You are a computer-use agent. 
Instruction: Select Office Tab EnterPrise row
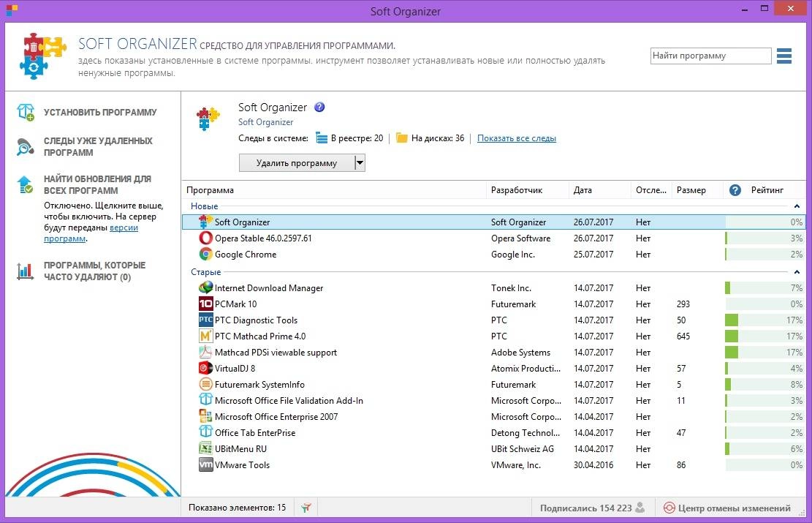pos(494,432)
